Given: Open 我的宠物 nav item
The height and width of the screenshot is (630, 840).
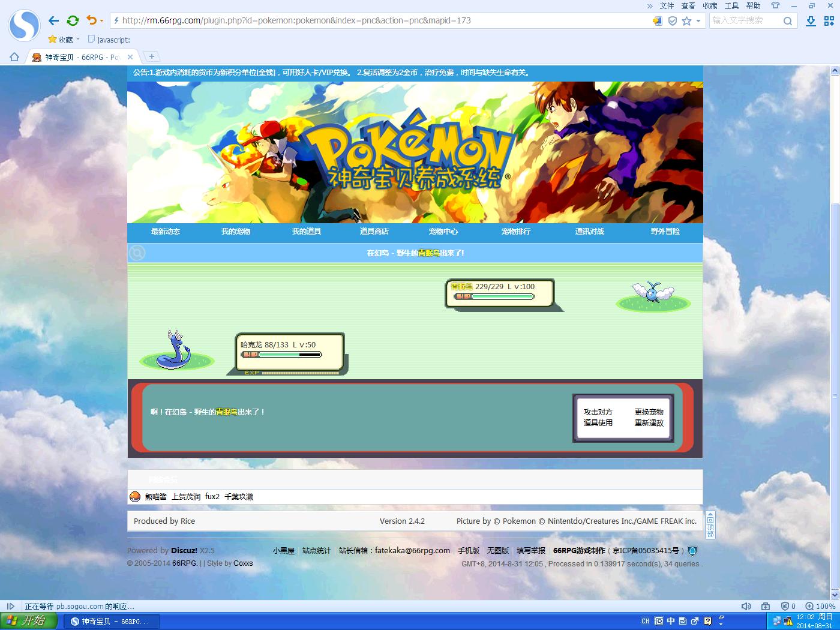Looking at the screenshot, I should click(236, 232).
